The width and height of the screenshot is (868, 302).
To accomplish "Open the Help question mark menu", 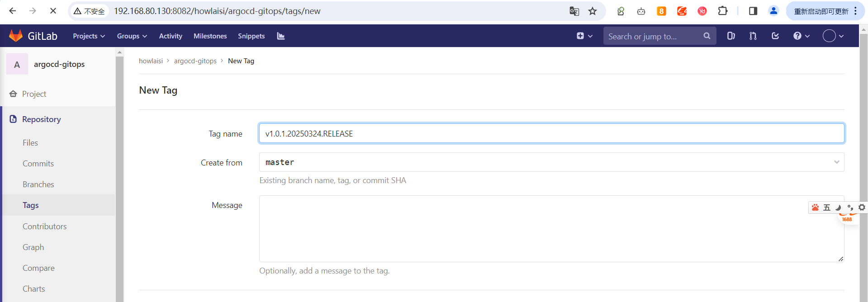I will tap(801, 36).
